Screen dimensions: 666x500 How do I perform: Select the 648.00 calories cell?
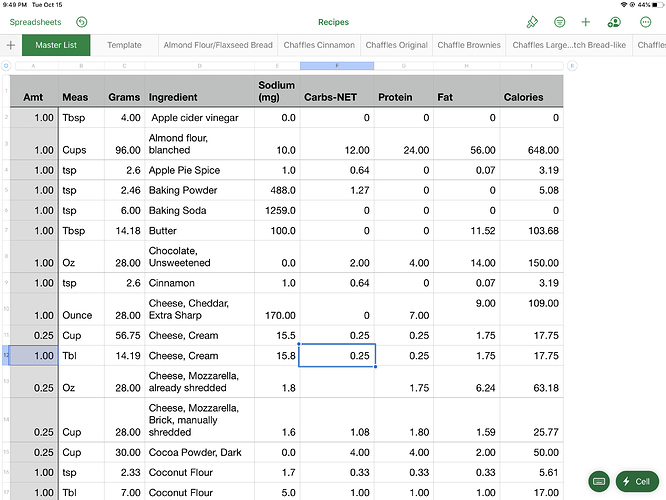pos(531,144)
